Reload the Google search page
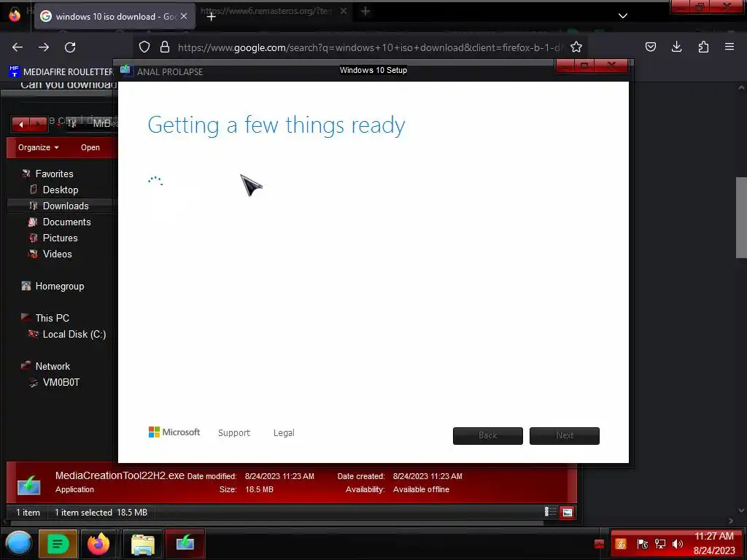 pos(70,47)
